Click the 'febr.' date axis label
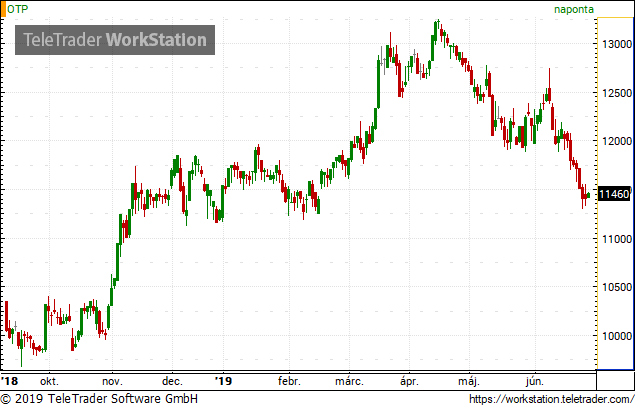 click(x=289, y=381)
